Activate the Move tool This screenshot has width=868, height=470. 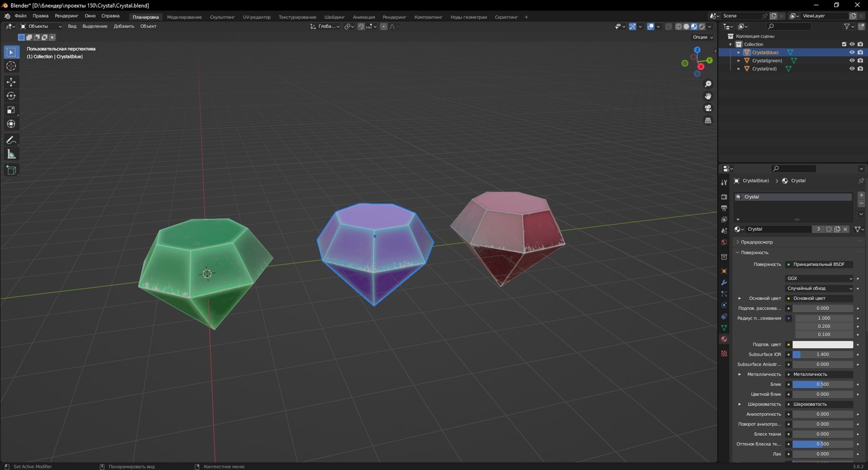(x=11, y=82)
